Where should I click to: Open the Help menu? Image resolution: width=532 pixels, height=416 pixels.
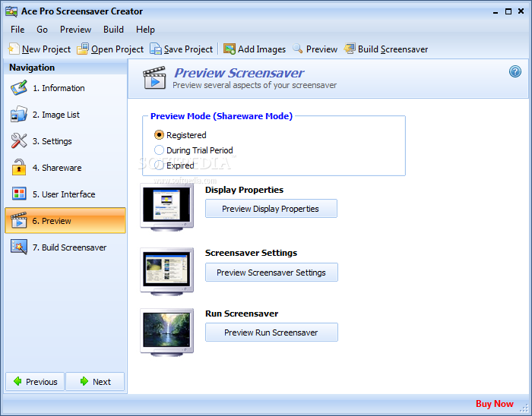pos(145,30)
